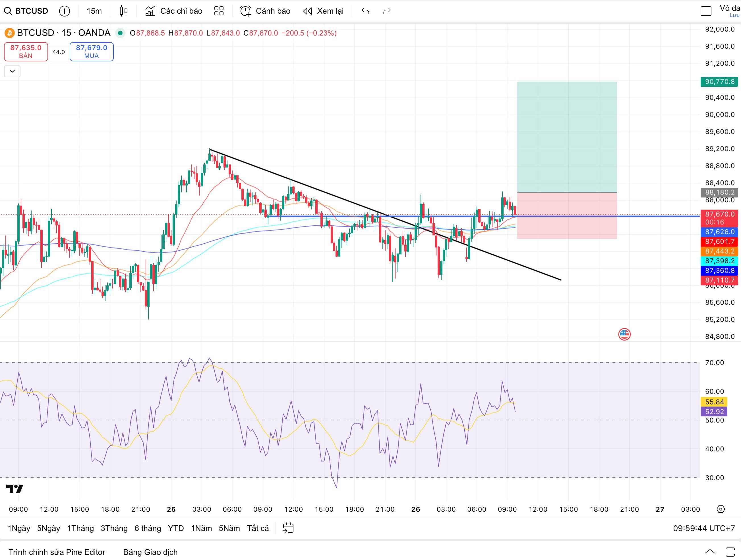Click the add symbol plus icon
Screen dimensions: 741x560
(64, 11)
